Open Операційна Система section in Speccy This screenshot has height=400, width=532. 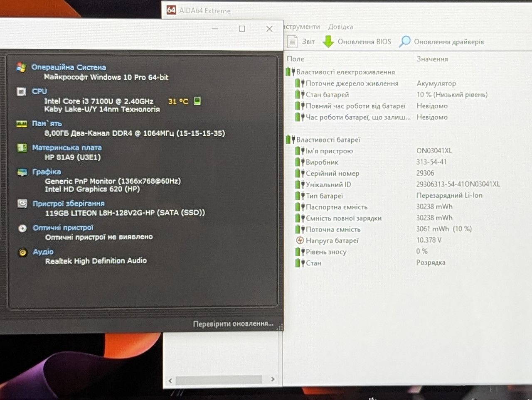pos(69,67)
